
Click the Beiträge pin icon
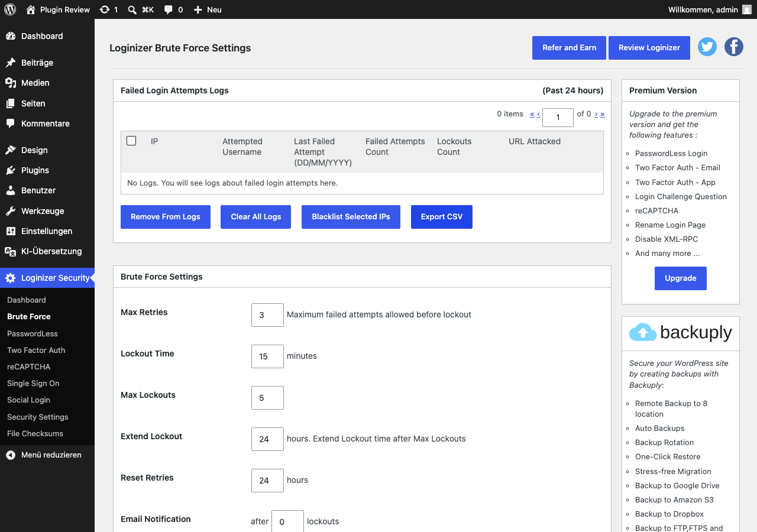[x=11, y=63]
